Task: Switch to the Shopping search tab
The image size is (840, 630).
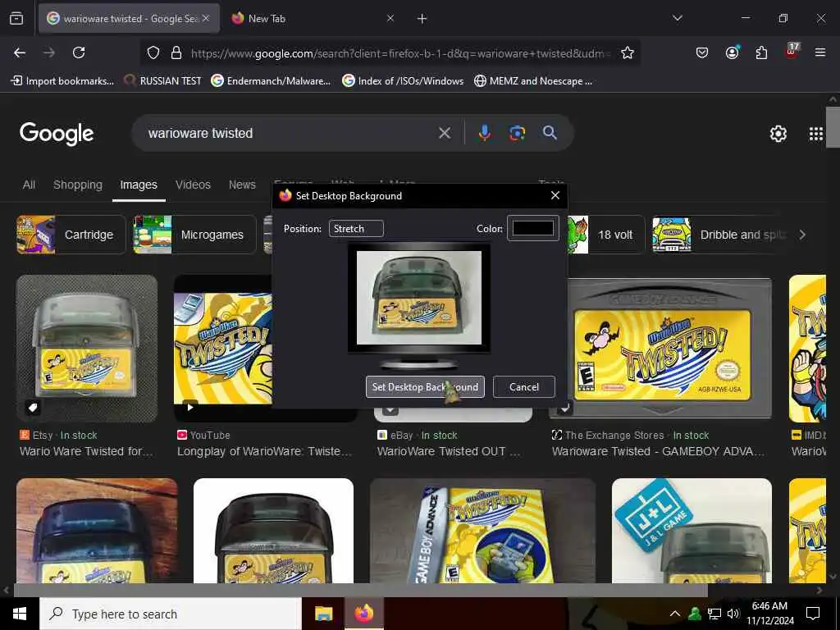Action: point(78,185)
